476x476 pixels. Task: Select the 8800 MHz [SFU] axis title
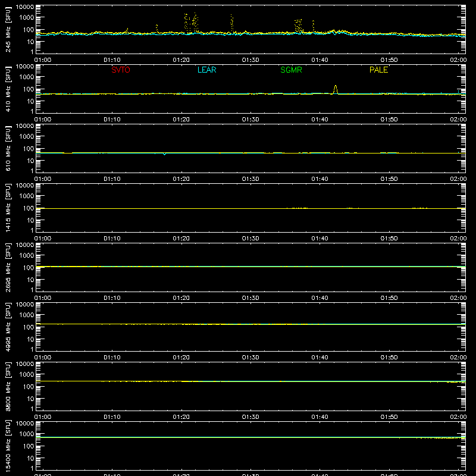(8, 386)
